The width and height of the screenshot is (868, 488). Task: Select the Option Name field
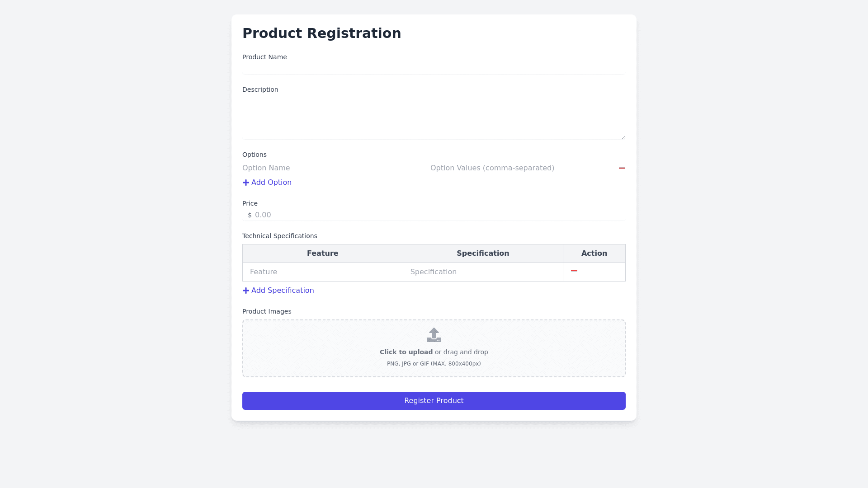[333, 168]
